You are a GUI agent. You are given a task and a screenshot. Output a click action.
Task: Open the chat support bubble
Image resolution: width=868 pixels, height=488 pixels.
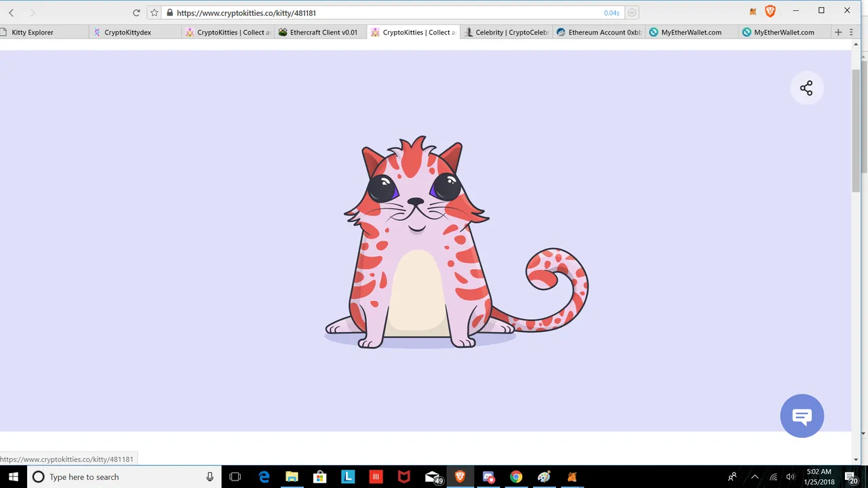tap(802, 416)
